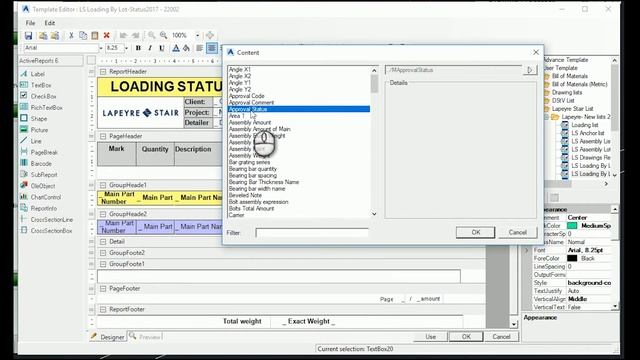Click the font color A icon
The height and width of the screenshot is (360, 640).
[176, 48]
